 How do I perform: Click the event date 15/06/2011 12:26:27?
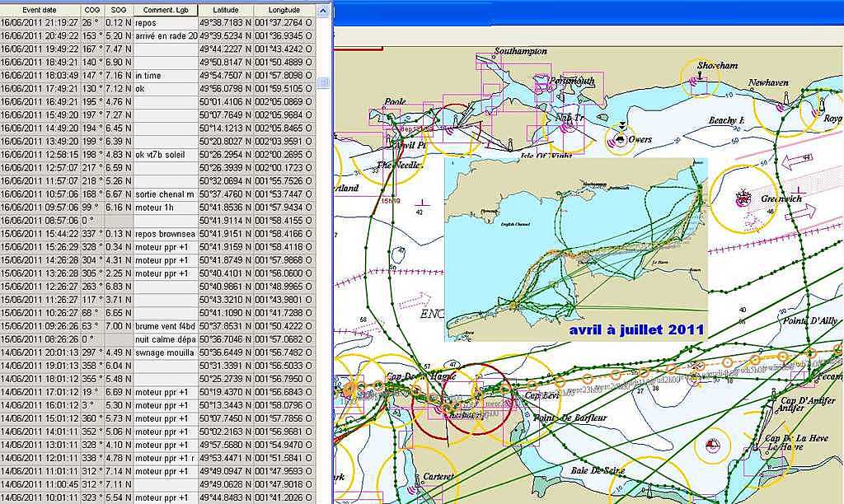40,287
